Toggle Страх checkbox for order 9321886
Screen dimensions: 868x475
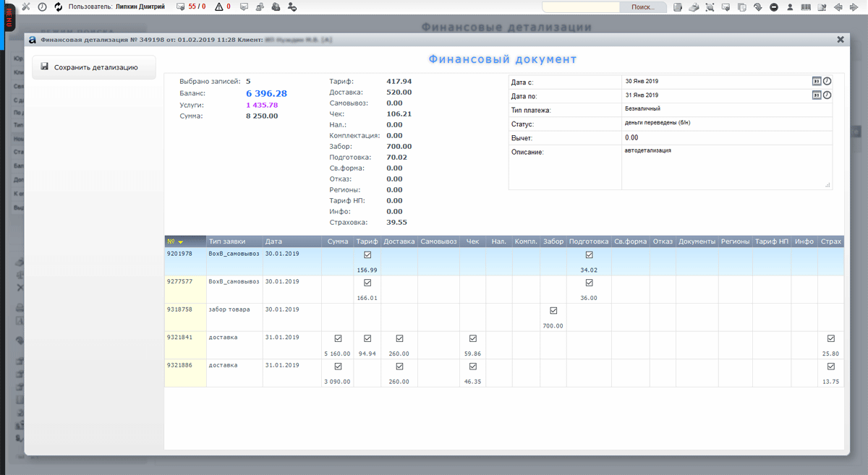click(831, 367)
